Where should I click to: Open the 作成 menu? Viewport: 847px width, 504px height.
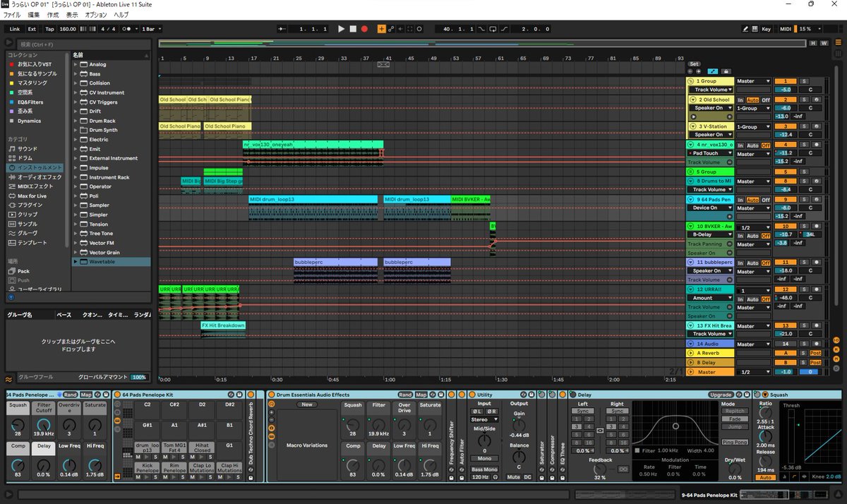pos(53,14)
